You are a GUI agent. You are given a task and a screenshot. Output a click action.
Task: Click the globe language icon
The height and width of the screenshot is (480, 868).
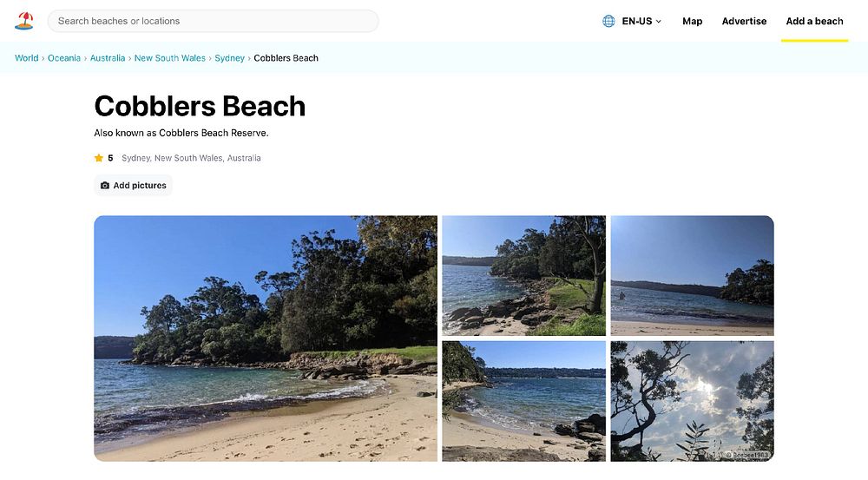click(608, 21)
